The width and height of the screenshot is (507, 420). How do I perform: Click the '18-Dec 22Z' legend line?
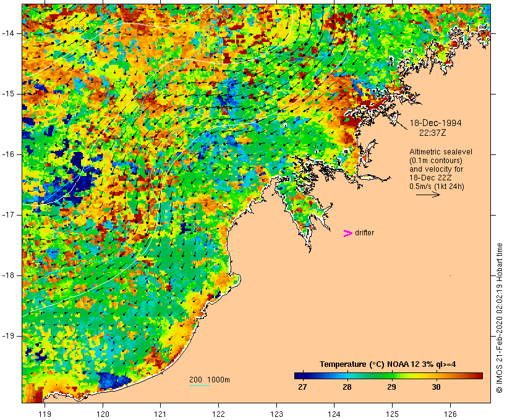coord(430,178)
